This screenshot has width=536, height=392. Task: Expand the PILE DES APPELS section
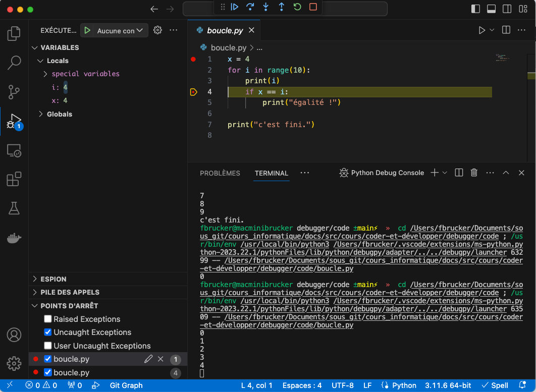coord(70,292)
